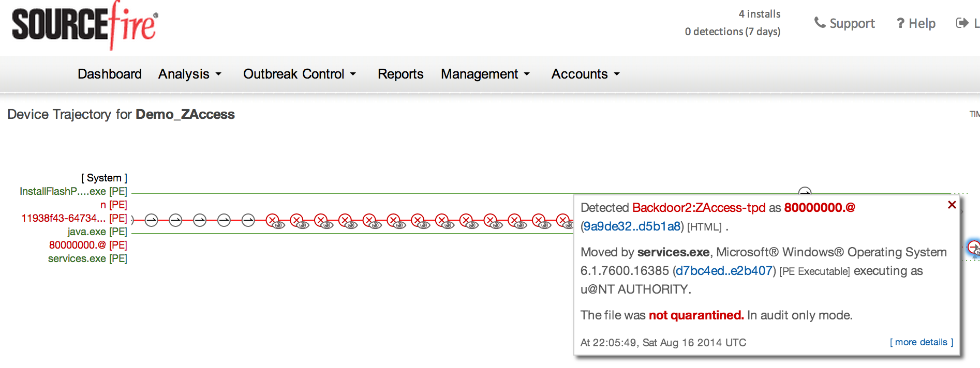The height and width of the screenshot is (368, 980).
Task: Click the Sourcefire logo
Action: point(85,25)
